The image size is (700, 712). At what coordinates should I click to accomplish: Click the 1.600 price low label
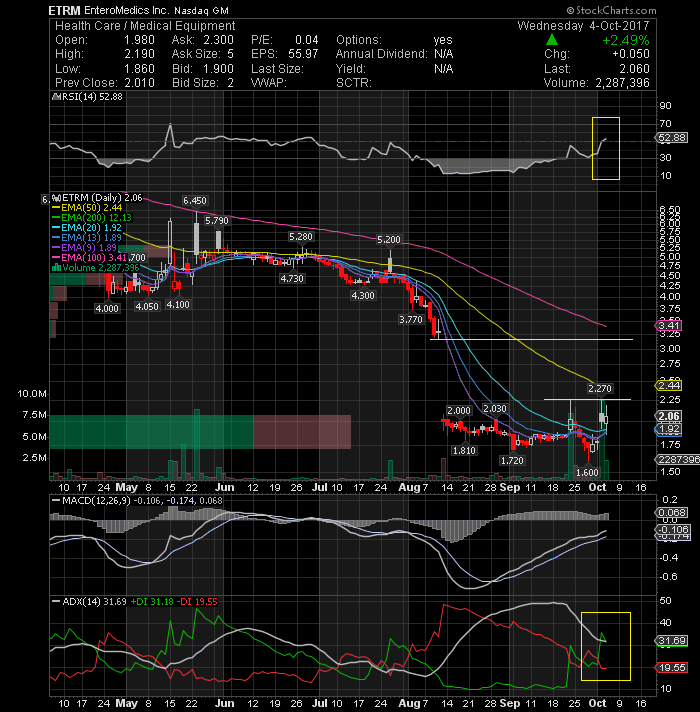click(587, 473)
